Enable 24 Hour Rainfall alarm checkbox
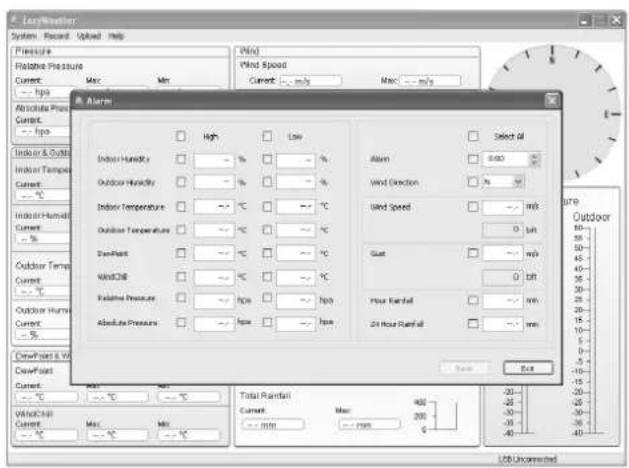 click(x=473, y=324)
